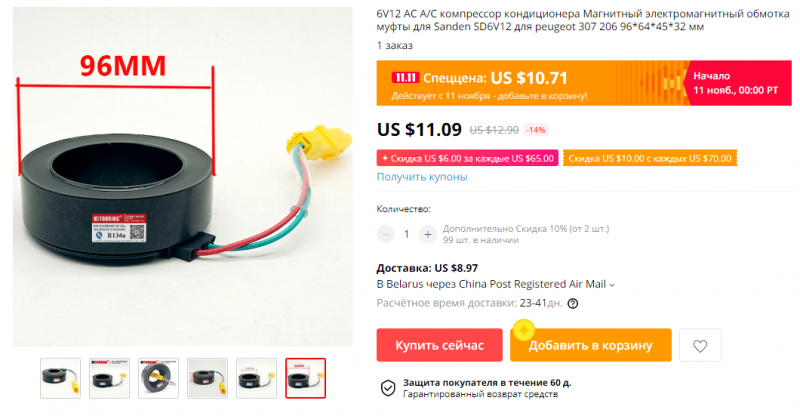Add item to wishlist with heart icon
The height and width of the screenshot is (416, 800).
(x=700, y=346)
